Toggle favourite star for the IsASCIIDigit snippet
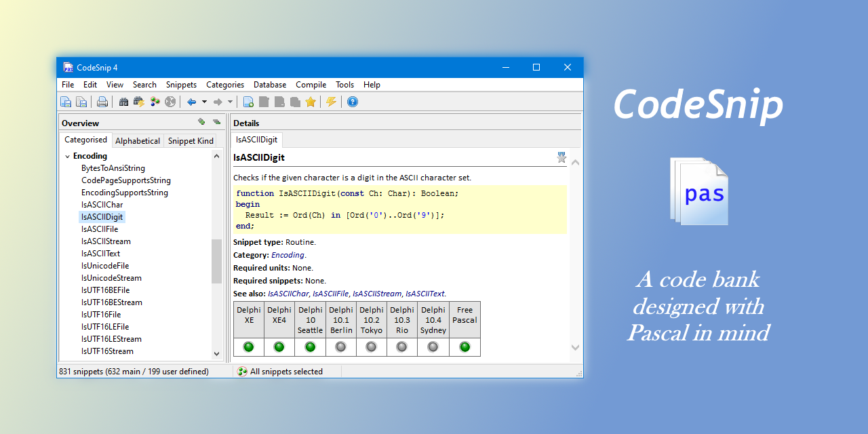Screen dimensions: 868x434 tap(561, 157)
